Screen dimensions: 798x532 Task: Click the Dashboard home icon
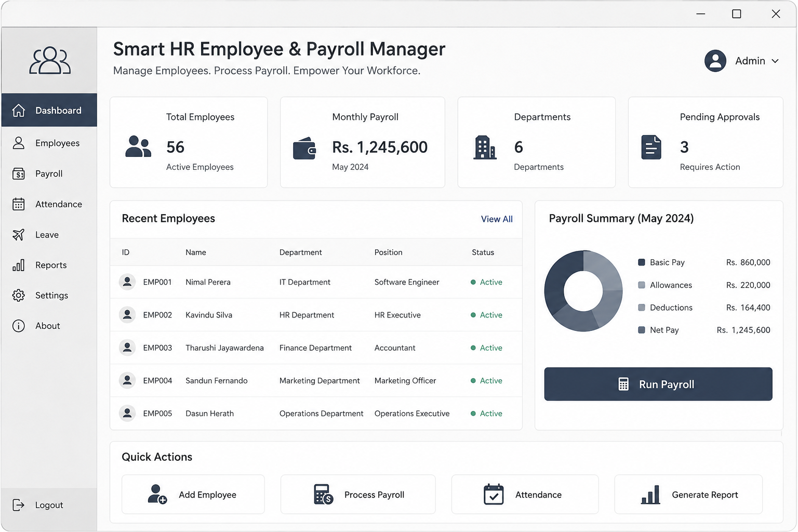point(19,110)
